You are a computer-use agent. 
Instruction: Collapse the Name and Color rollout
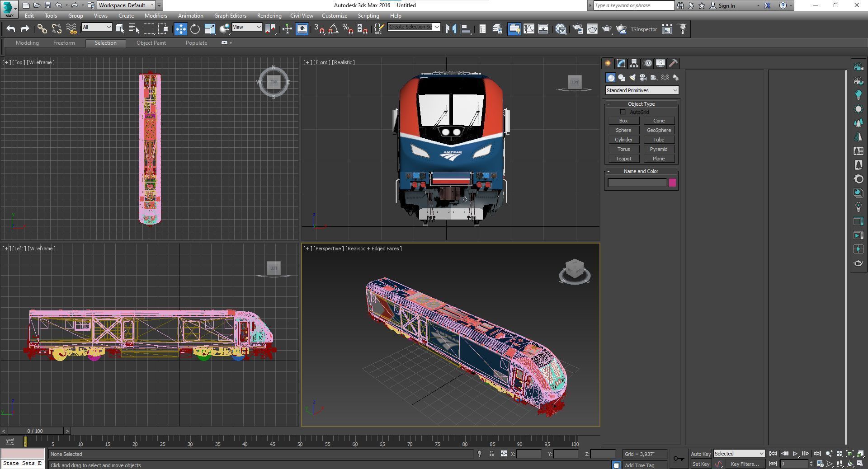[x=641, y=171]
